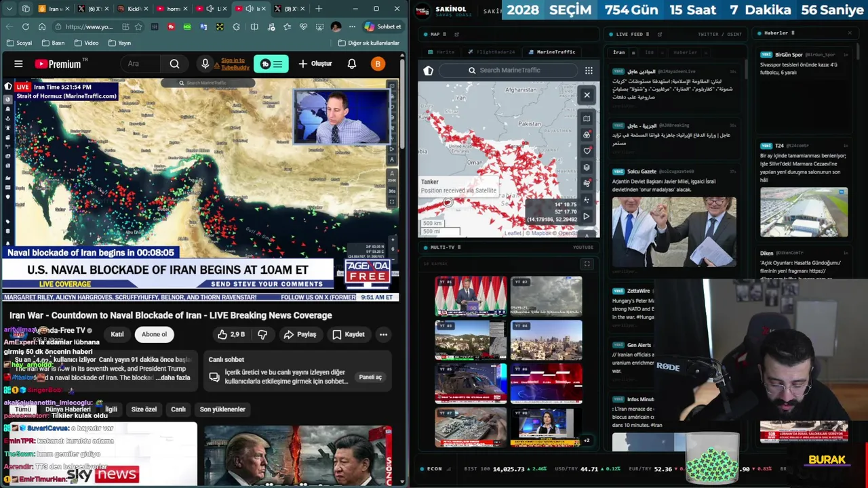Screen dimensions: 868x488
Task: Click MarineTraffic logo in dashboard map
Action: coord(428,70)
